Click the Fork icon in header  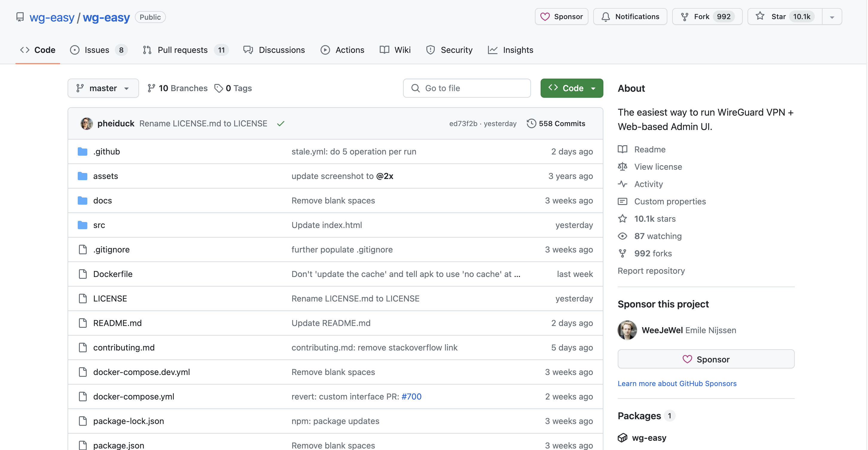pos(684,16)
